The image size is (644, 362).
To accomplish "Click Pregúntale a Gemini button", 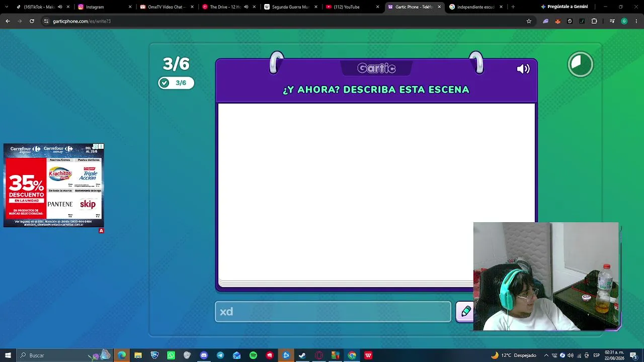I will [564, 7].
